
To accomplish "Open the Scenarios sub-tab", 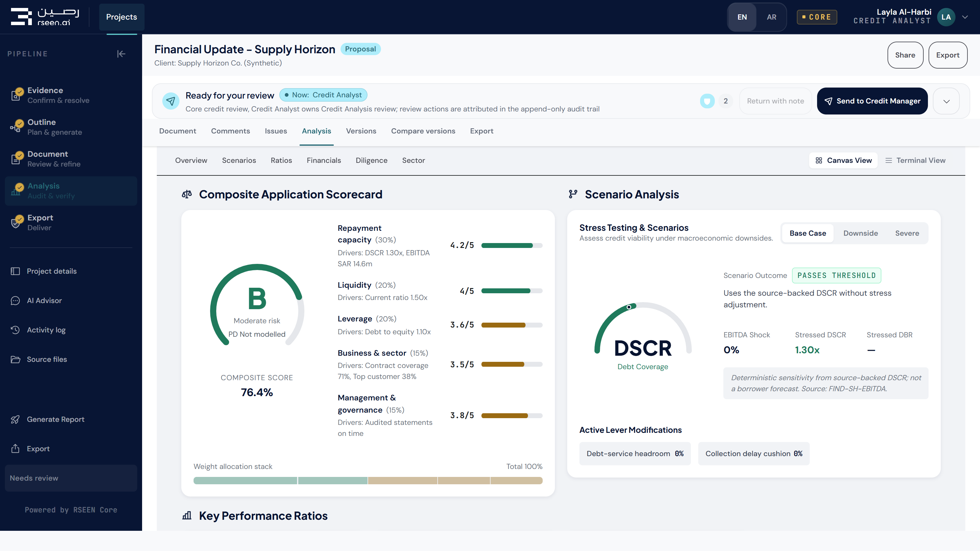I will click(239, 160).
